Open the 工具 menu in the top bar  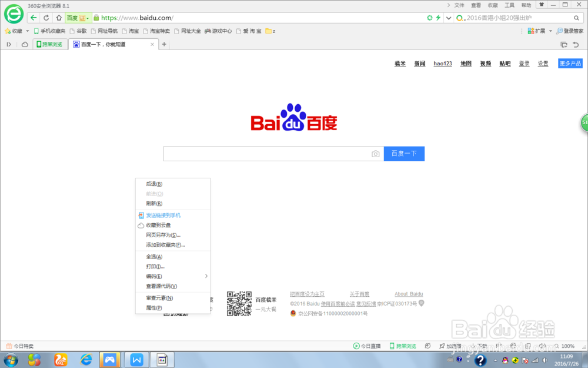pos(509,5)
